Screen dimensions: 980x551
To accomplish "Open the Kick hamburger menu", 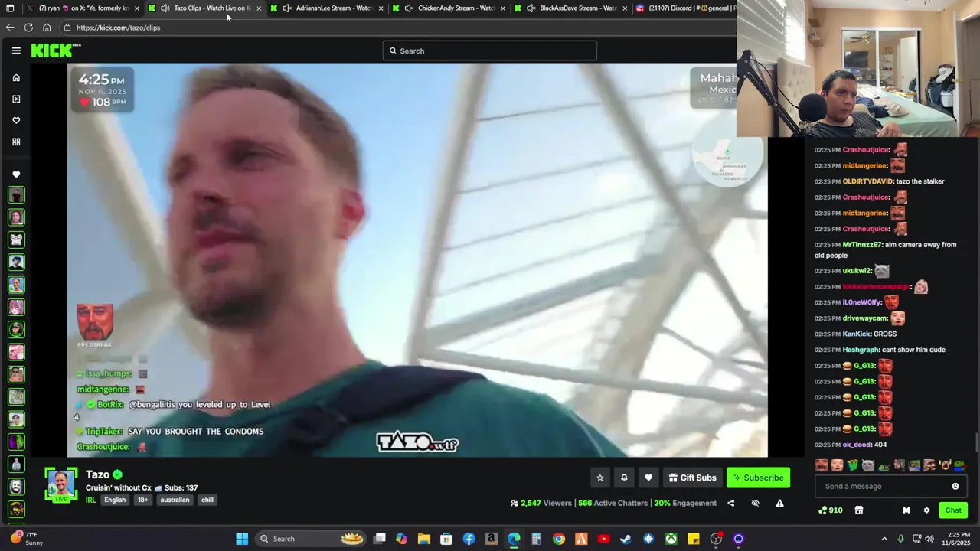I will pyautogui.click(x=16, y=51).
